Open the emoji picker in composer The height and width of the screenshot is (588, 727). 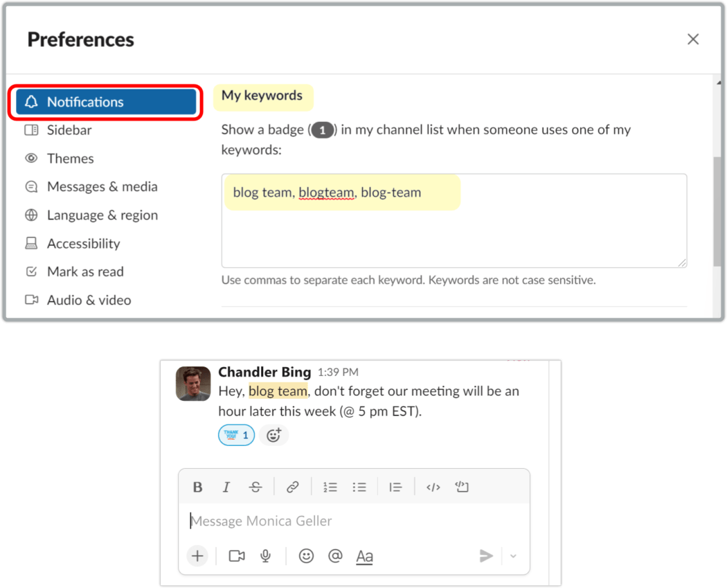pyautogui.click(x=306, y=555)
